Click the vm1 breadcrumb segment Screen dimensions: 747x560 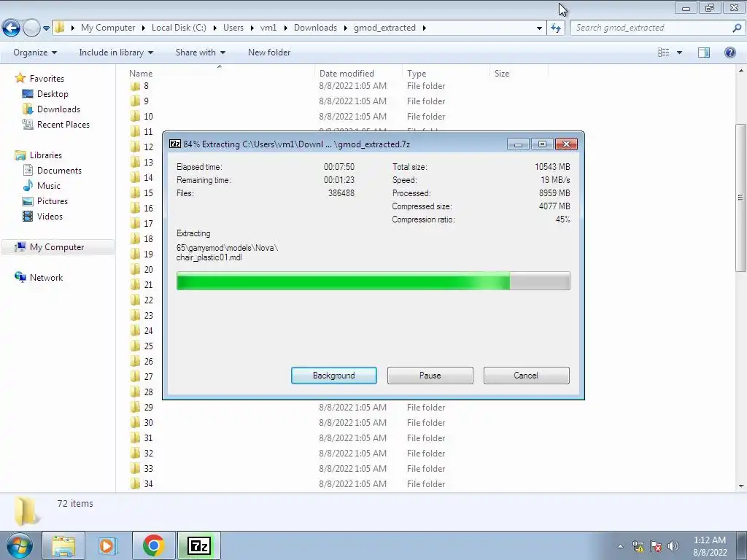click(x=268, y=28)
